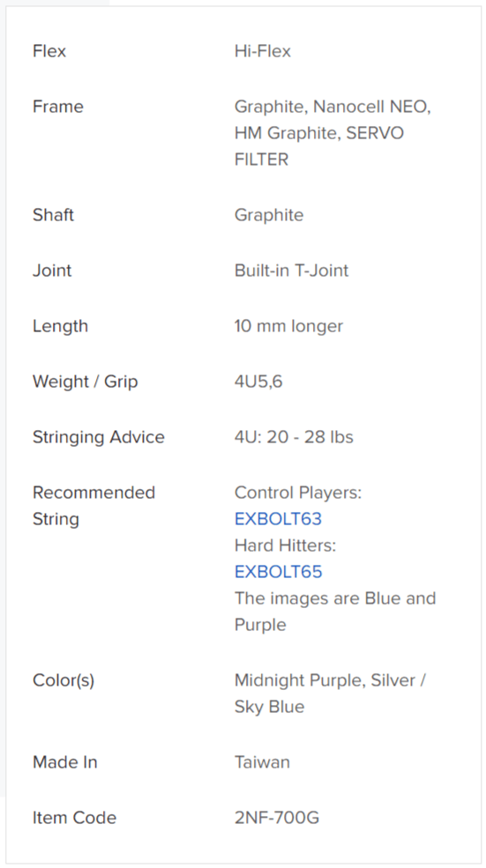Open the EXBOLT63 string link
Screen dimensions: 486x868
point(278,519)
